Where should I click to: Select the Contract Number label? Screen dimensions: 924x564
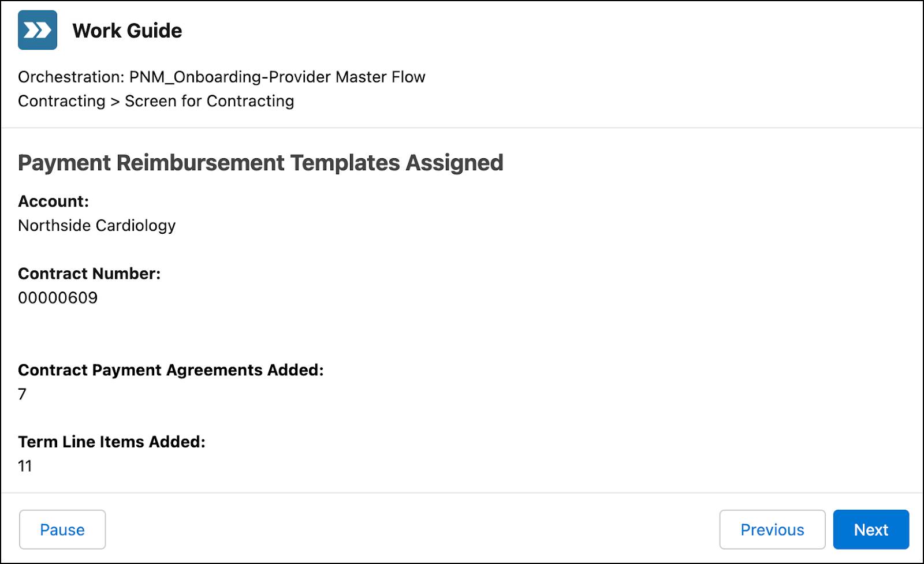click(x=88, y=273)
